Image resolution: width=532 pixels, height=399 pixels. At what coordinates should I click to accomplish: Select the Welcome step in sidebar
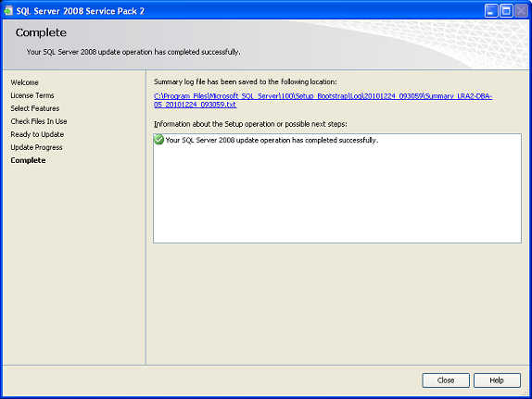(x=24, y=82)
